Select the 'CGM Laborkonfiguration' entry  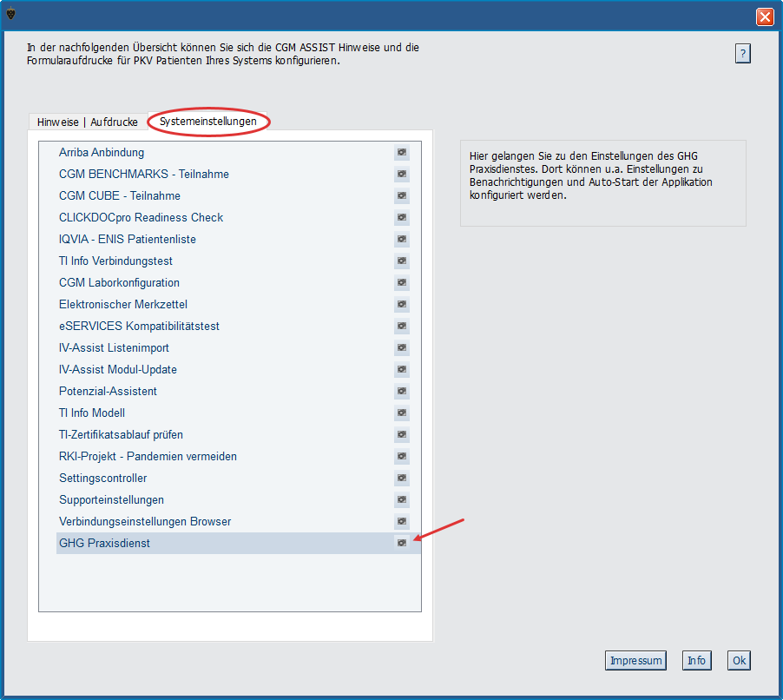pos(239,283)
